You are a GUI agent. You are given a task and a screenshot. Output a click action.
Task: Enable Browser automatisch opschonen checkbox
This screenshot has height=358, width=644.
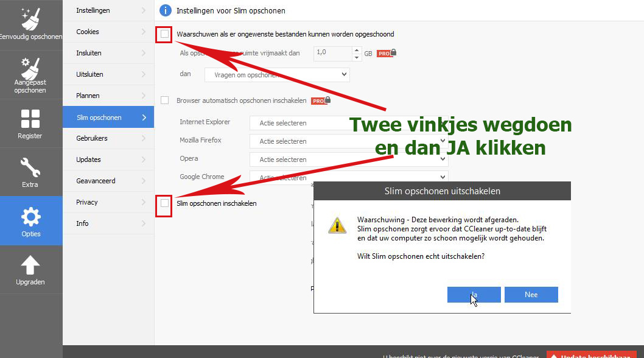tap(164, 100)
